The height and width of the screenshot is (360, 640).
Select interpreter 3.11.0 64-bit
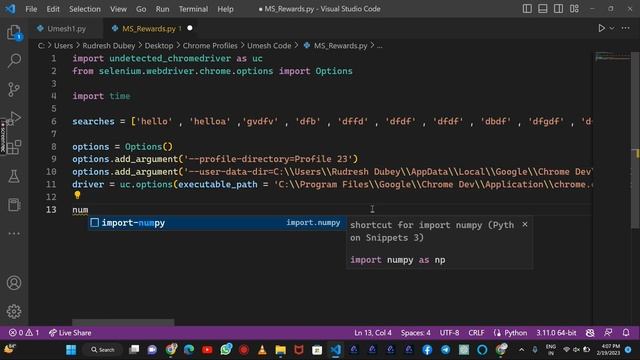(556, 333)
